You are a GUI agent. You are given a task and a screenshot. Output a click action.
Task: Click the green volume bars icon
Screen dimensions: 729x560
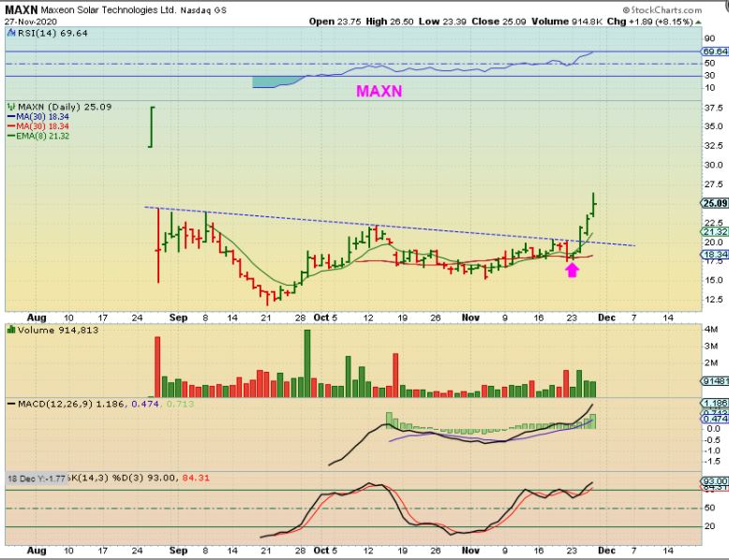[11, 330]
